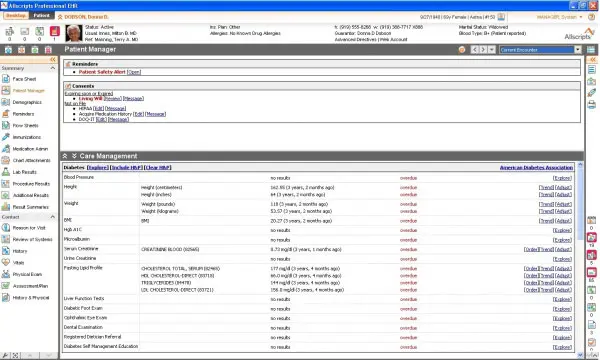Go forward with the right navigation arrow
The image size is (600, 360).
click(483, 50)
